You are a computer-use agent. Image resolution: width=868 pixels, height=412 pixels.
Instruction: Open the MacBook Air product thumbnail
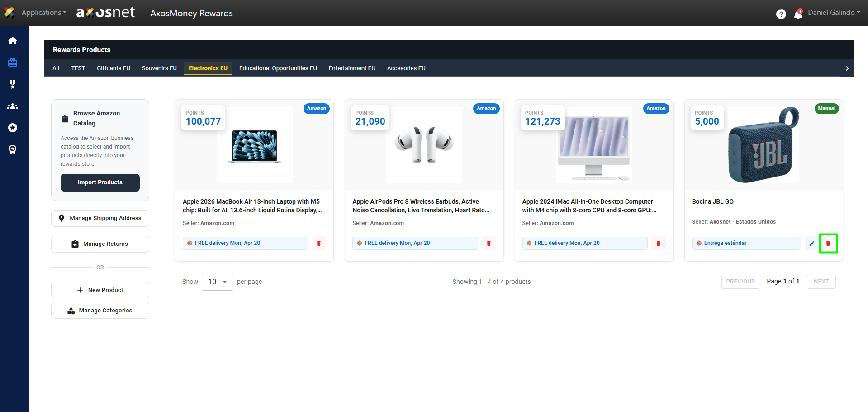254,145
